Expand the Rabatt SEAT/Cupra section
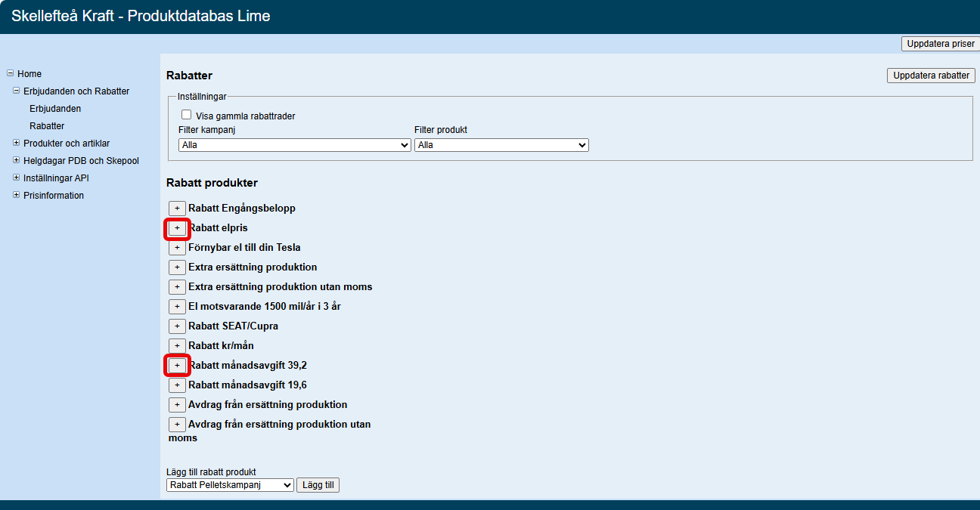The height and width of the screenshot is (510, 980). tap(177, 326)
